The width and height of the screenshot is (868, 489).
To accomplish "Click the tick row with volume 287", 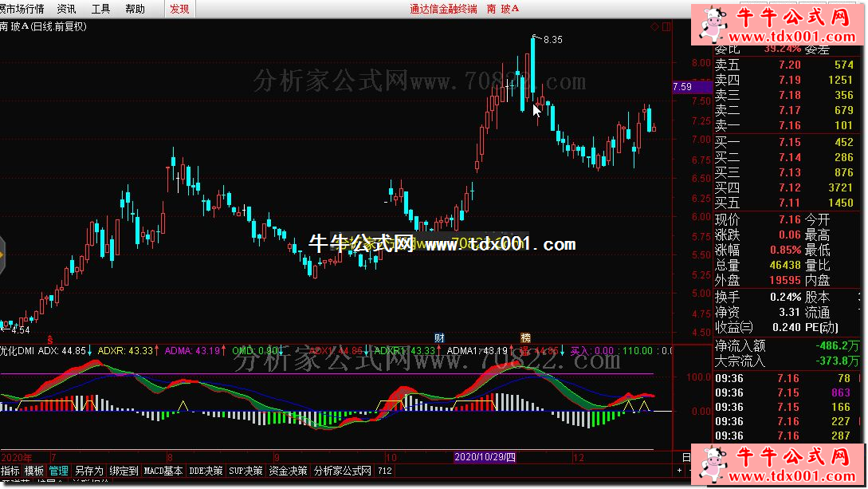I will coord(787,436).
